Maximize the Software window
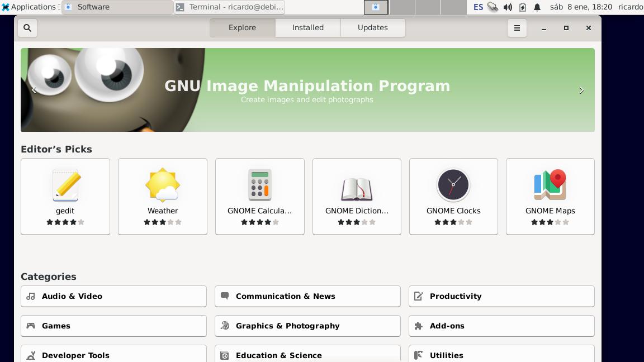 (x=566, y=28)
